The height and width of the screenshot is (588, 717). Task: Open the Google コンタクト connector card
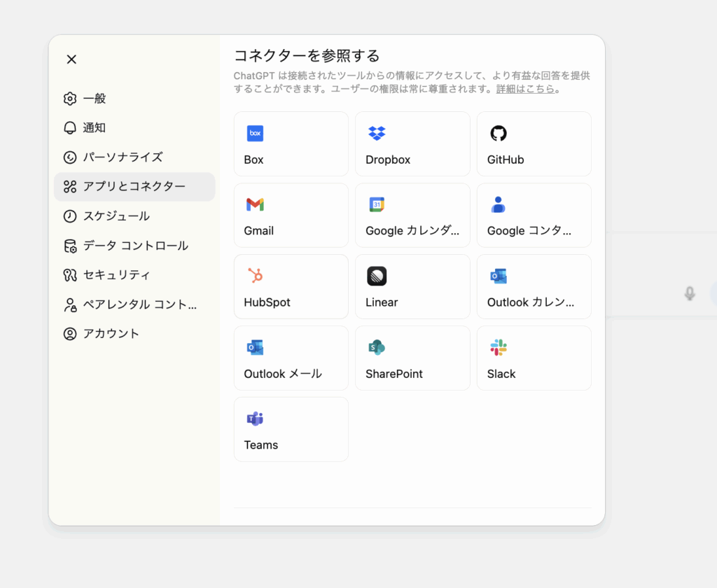[534, 216]
